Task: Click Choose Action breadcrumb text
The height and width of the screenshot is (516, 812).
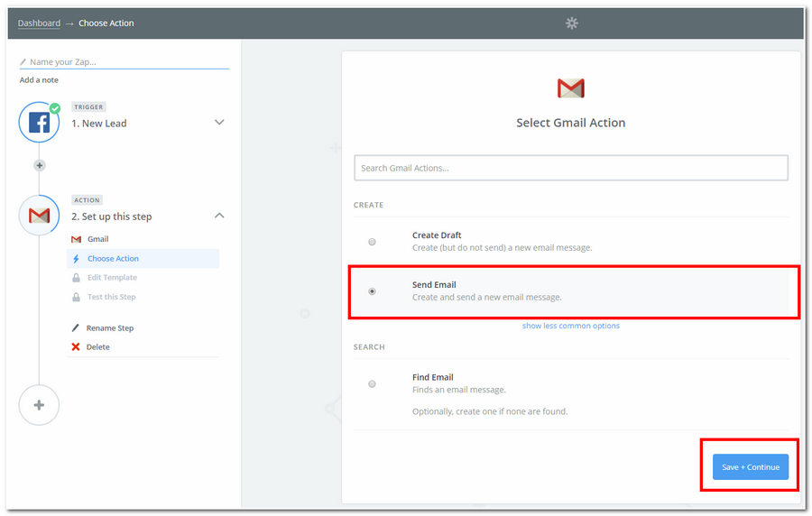Action: coord(106,23)
